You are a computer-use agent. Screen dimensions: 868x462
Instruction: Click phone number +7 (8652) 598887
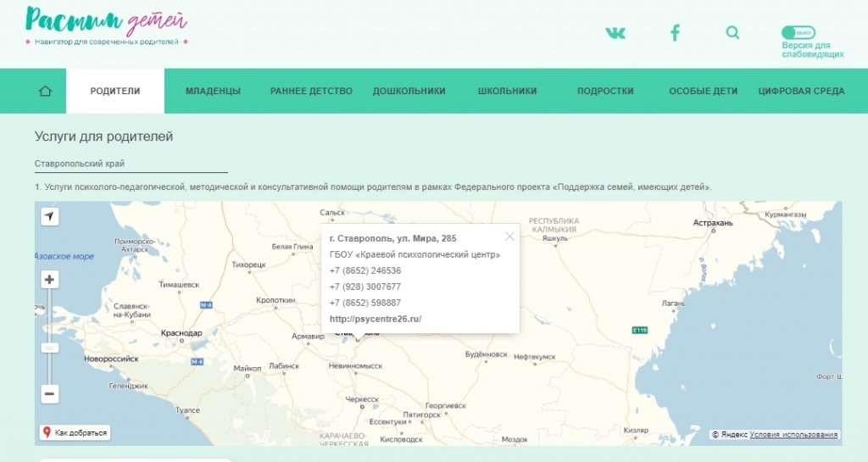[365, 303]
